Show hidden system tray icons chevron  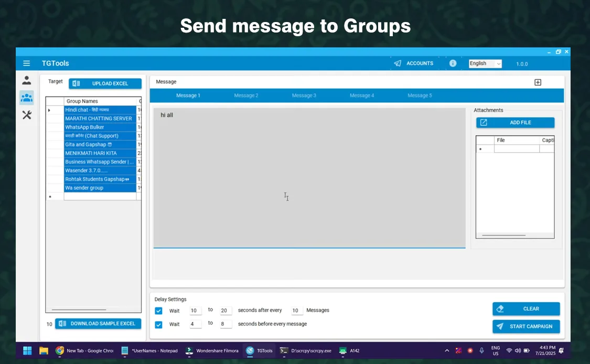(447, 350)
